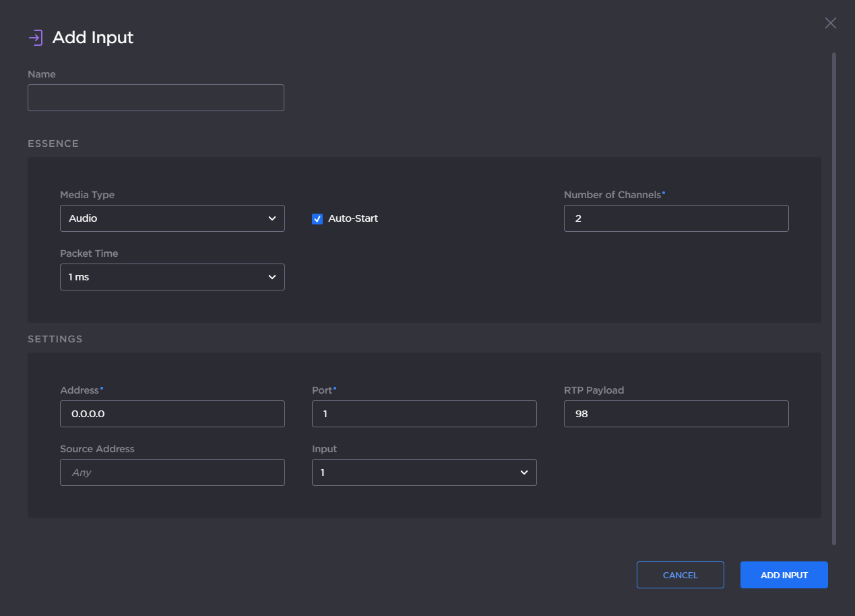Open the Media Type dropdown
The width and height of the screenshot is (855, 616).
[172, 218]
